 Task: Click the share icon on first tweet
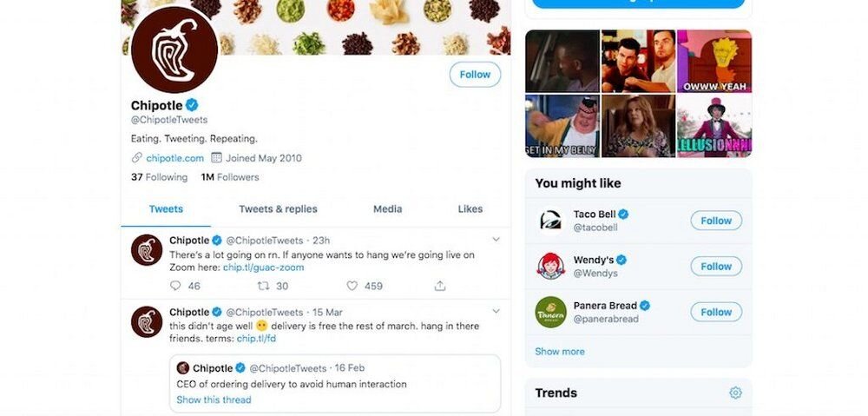point(440,286)
